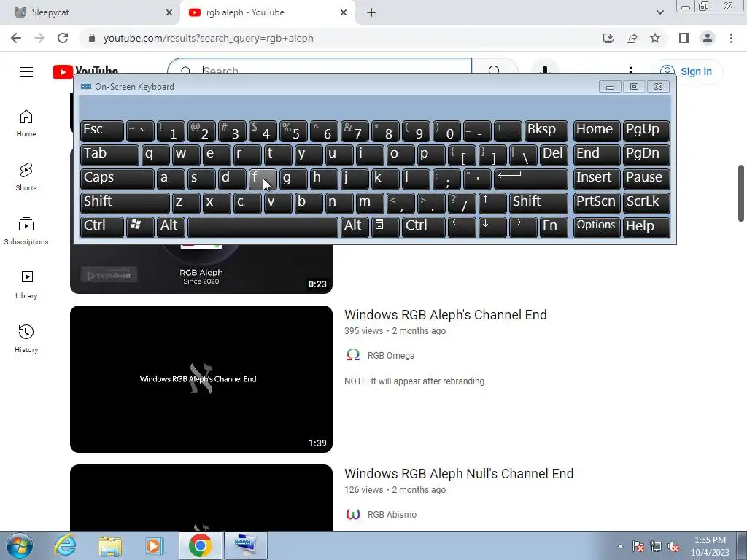Toggle left Ctrl key on keyboard
Viewport: 747px width, 560px height.
click(x=102, y=226)
